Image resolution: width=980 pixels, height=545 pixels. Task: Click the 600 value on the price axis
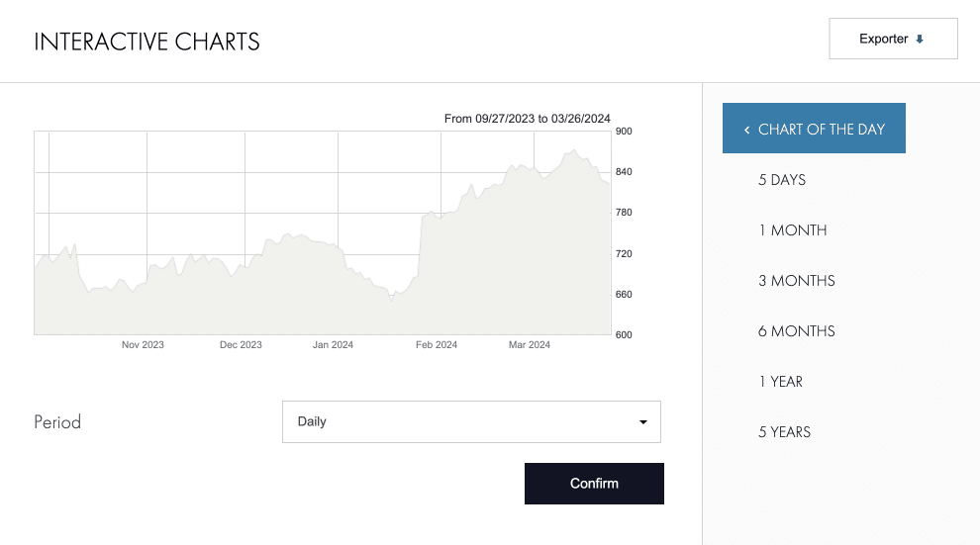click(x=624, y=334)
